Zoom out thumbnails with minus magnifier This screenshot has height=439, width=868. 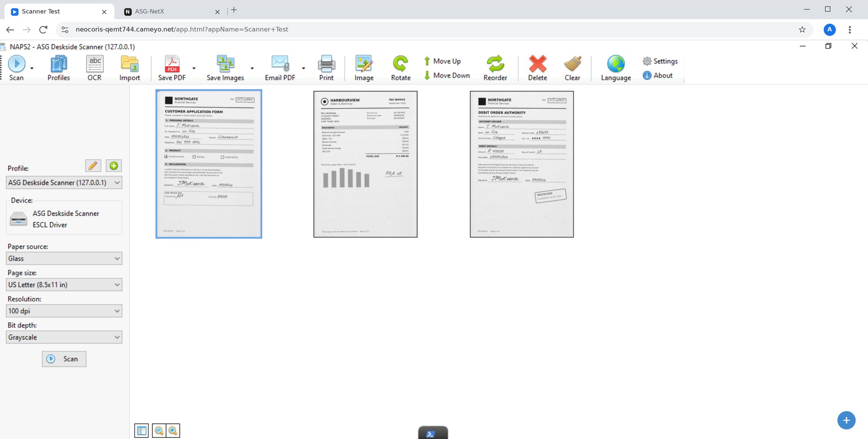click(x=159, y=430)
